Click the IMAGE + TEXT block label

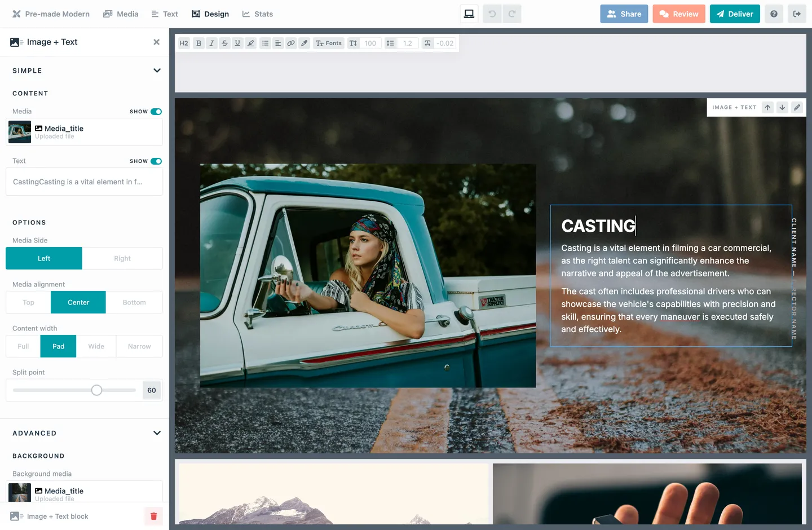pyautogui.click(x=734, y=108)
